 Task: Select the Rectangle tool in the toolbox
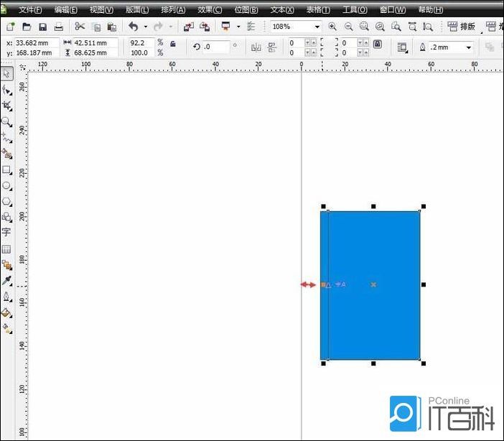pyautogui.click(x=6, y=170)
